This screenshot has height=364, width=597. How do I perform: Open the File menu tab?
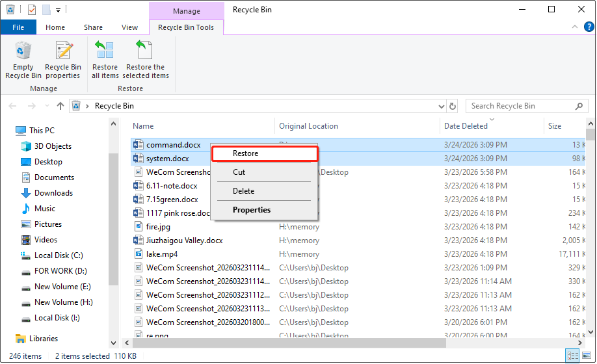[x=18, y=27]
